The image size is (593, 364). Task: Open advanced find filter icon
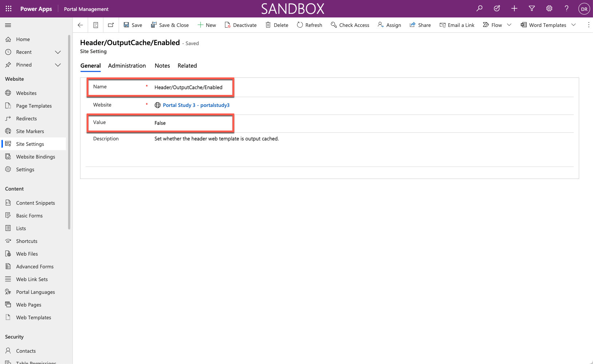tap(532, 8)
